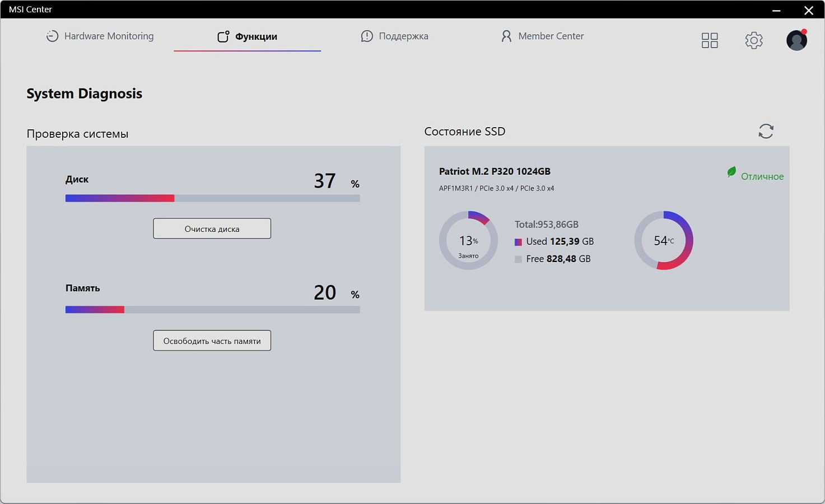Click the Used legend color square
This screenshot has width=825, height=504.
click(x=518, y=242)
